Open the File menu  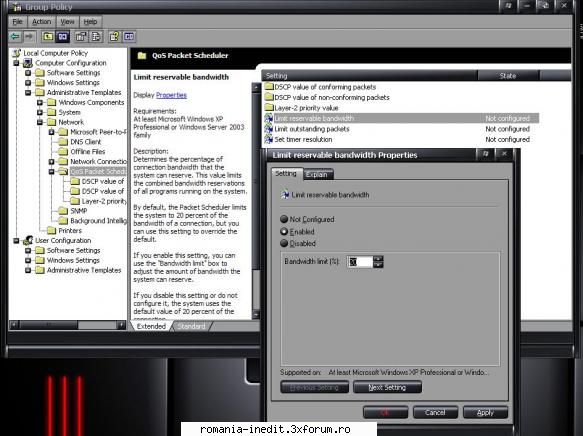tap(17, 22)
